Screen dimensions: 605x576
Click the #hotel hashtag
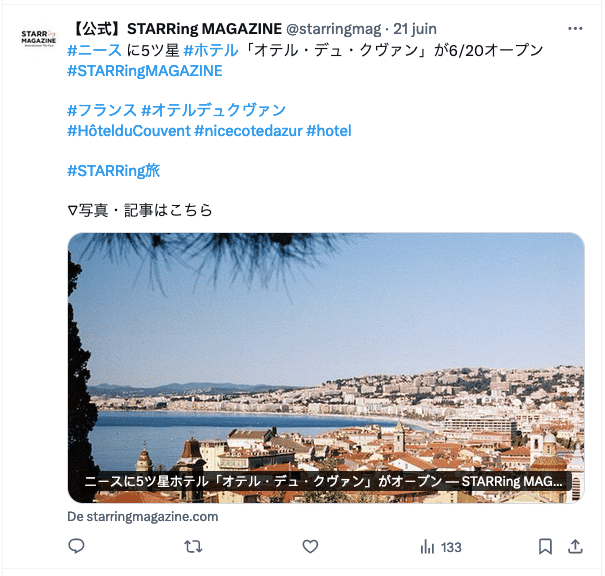(329, 131)
